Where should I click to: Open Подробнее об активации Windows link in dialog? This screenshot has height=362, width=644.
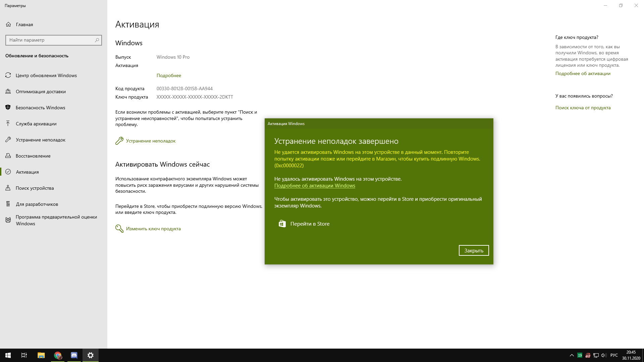(315, 186)
